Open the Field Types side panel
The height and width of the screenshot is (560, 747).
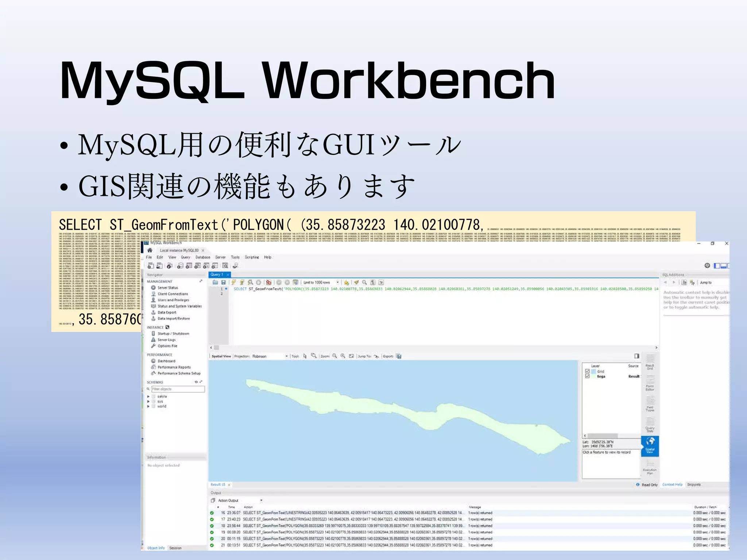pos(650,405)
